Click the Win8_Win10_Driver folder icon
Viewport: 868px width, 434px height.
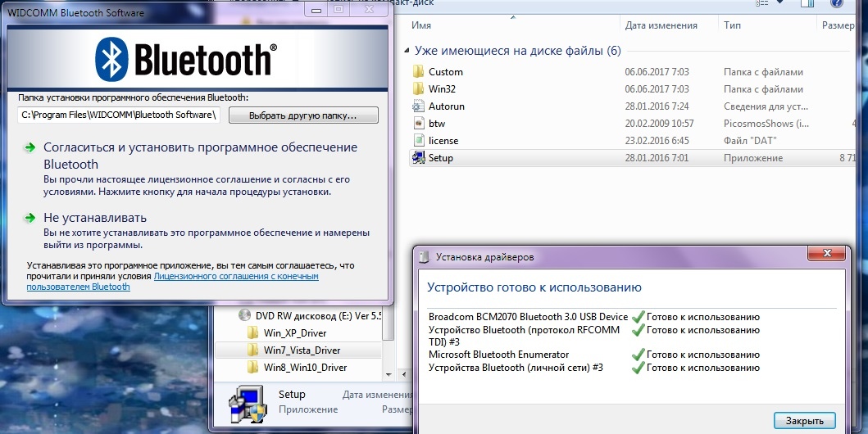(252, 367)
